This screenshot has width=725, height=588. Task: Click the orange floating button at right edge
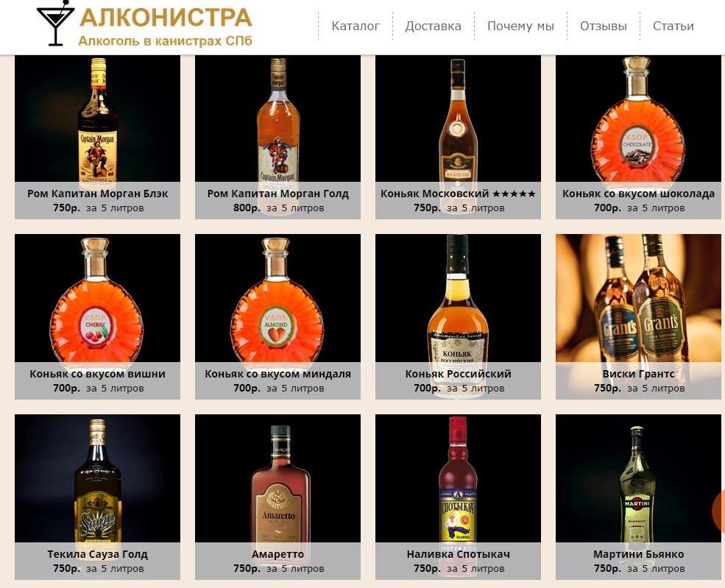click(719, 511)
